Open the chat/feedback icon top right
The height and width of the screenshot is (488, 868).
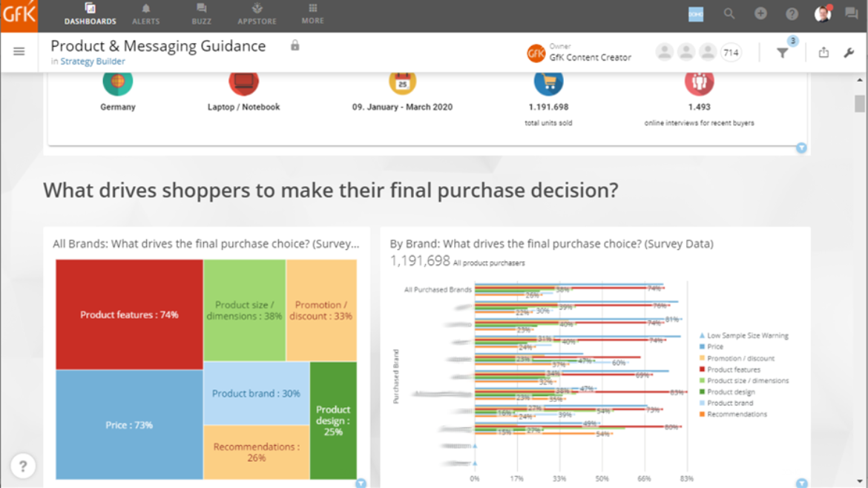click(x=851, y=13)
